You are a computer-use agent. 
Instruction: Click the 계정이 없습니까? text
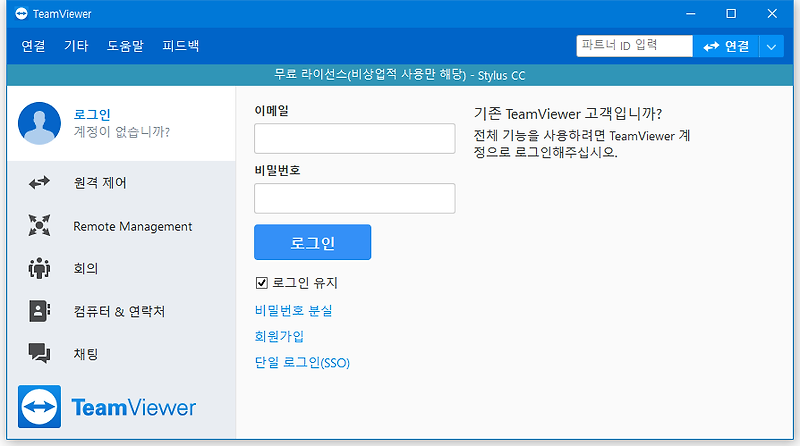(121, 132)
